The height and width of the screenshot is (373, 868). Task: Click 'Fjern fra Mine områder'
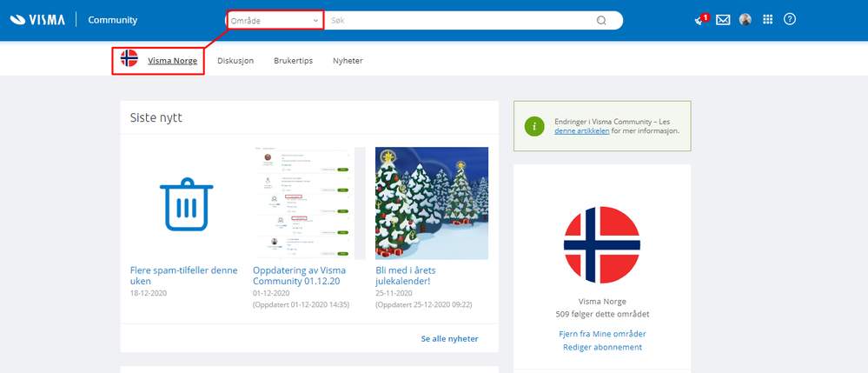(x=602, y=334)
